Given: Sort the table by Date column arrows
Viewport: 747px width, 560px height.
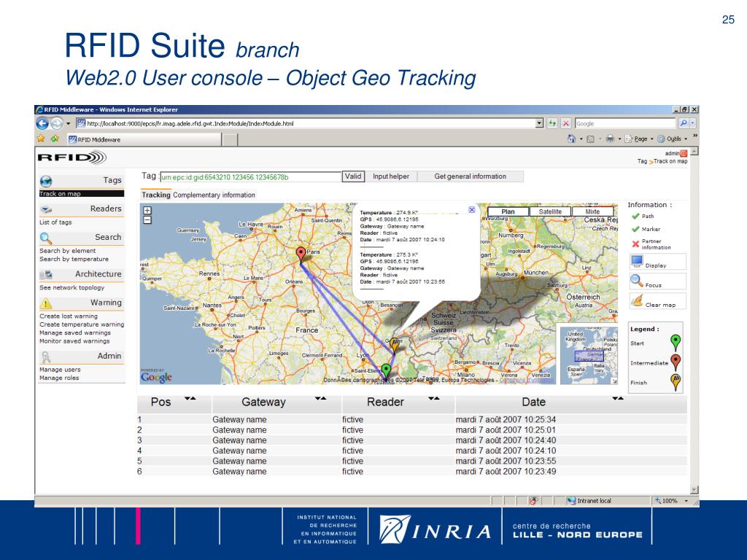Looking at the screenshot, I should (618, 398).
